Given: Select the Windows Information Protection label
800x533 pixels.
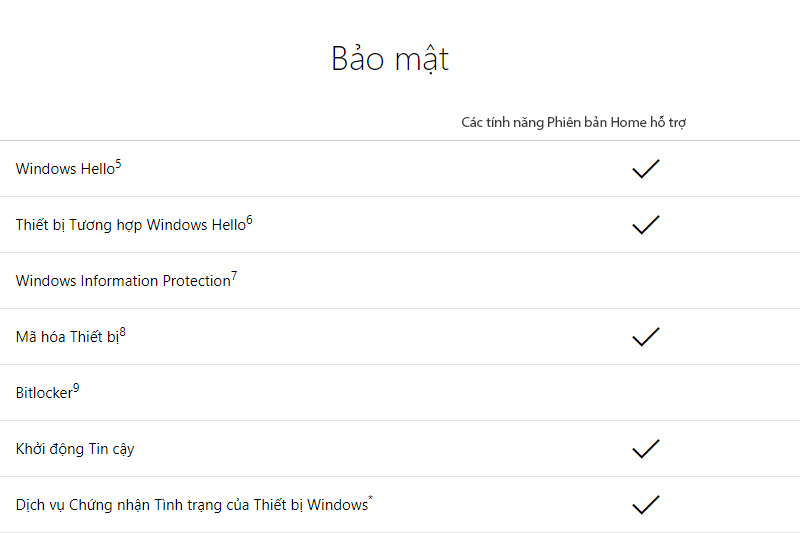Looking at the screenshot, I should click(x=123, y=281).
